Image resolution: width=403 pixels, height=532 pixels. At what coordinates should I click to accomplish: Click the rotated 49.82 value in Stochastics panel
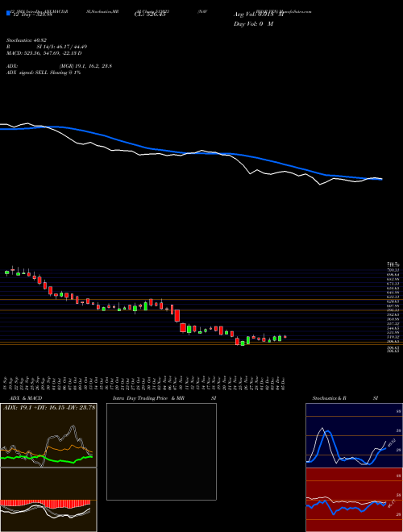[x=392, y=443]
